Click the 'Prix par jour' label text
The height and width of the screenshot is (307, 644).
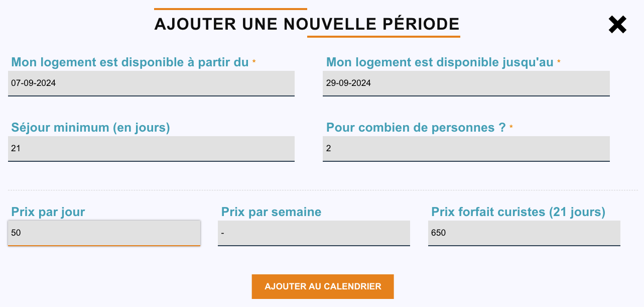48,212
